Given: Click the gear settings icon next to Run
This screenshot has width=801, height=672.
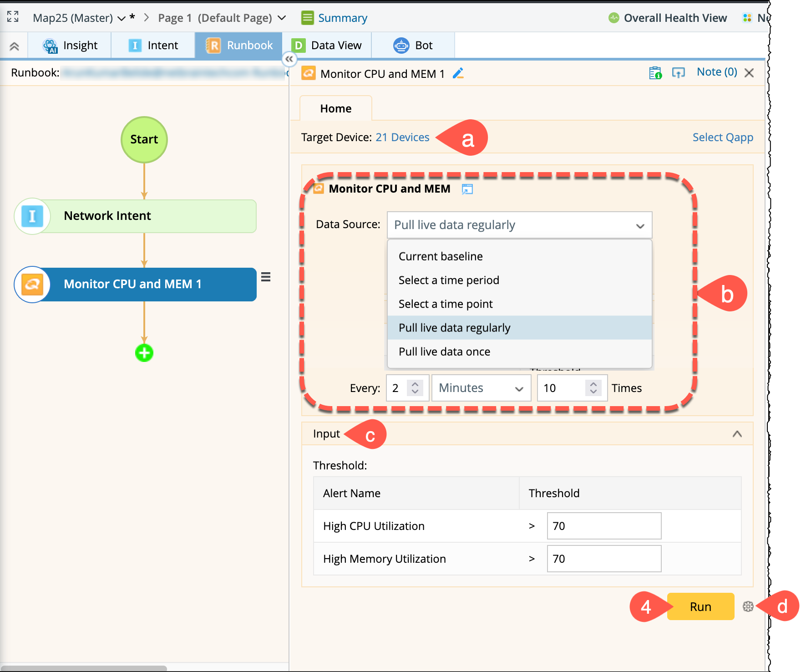Looking at the screenshot, I should [748, 606].
